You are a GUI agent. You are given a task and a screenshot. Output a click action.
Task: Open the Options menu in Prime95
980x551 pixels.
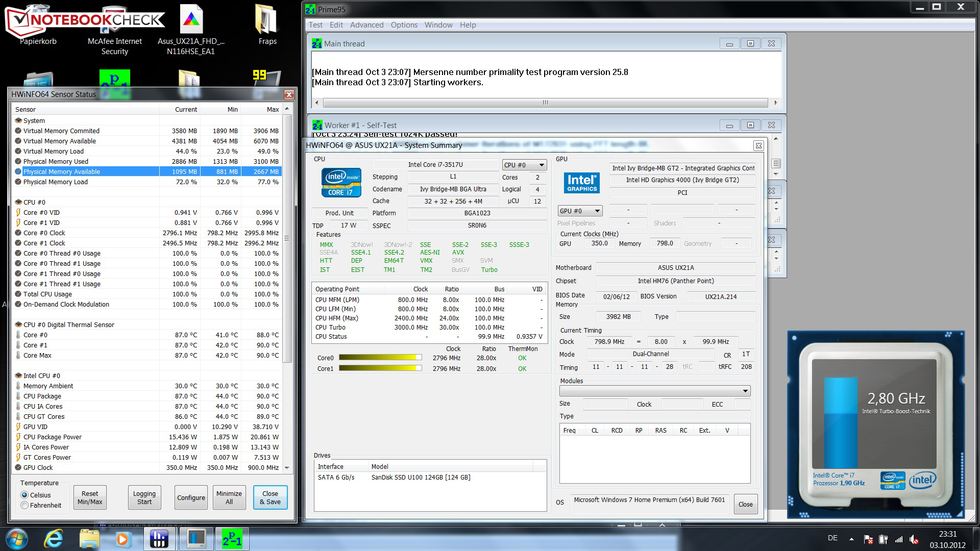click(404, 25)
